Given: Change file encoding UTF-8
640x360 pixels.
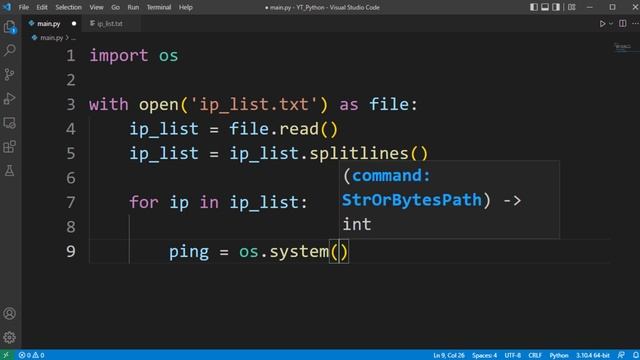Looking at the screenshot, I should [513, 355].
